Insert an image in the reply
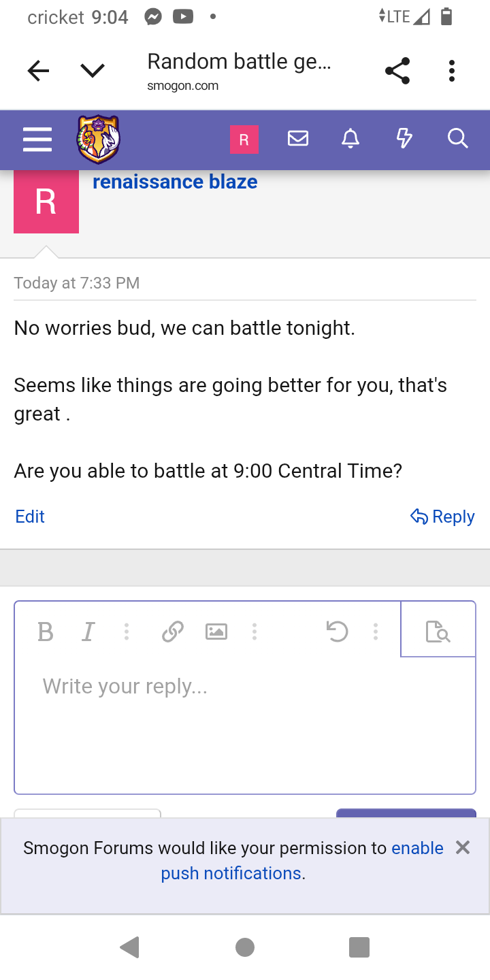This screenshot has height=980, width=490. pyautogui.click(x=216, y=632)
